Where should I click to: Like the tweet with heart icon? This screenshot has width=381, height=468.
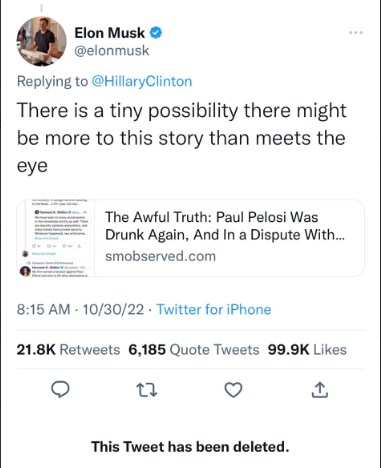(233, 390)
